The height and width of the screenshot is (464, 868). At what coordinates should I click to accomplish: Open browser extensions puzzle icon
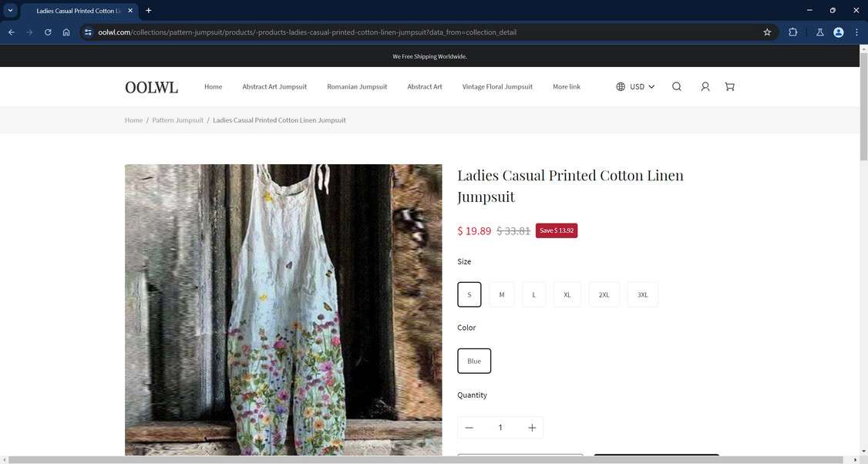pyautogui.click(x=792, y=32)
